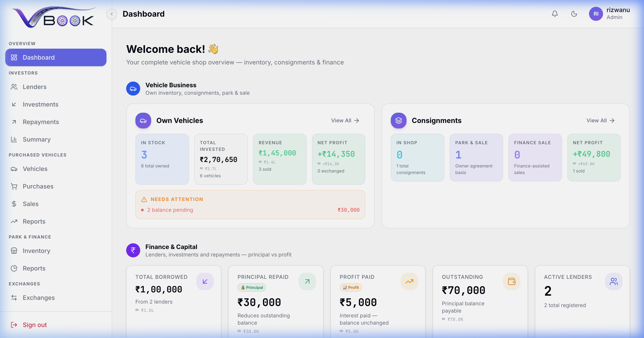This screenshot has height=338, width=644.
Task: Click View All for Consignments
Action: (600, 121)
